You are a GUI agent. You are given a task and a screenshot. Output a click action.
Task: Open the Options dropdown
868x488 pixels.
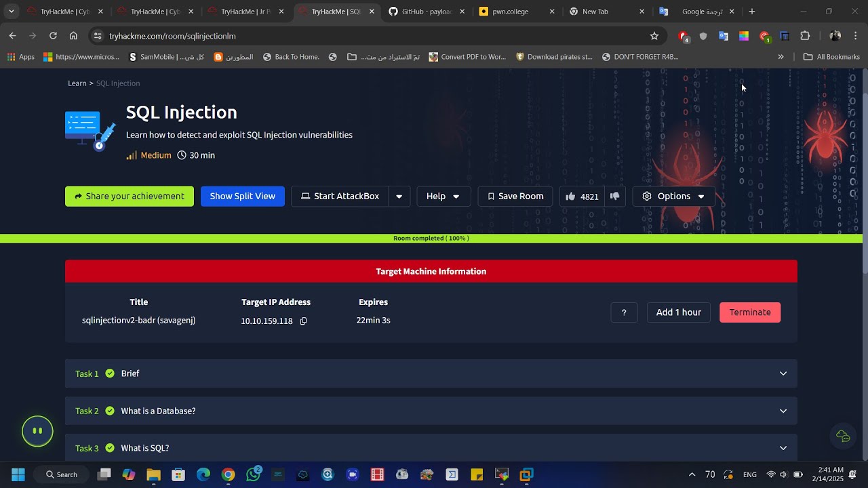tap(673, 197)
